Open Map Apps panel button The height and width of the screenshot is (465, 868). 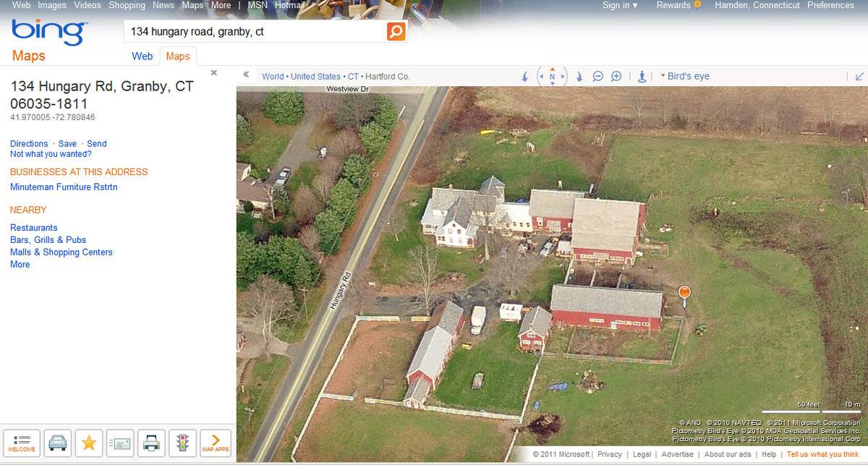click(216, 443)
